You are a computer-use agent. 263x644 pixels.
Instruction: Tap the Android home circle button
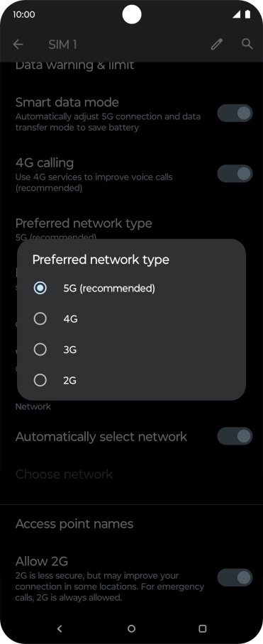coord(131,628)
